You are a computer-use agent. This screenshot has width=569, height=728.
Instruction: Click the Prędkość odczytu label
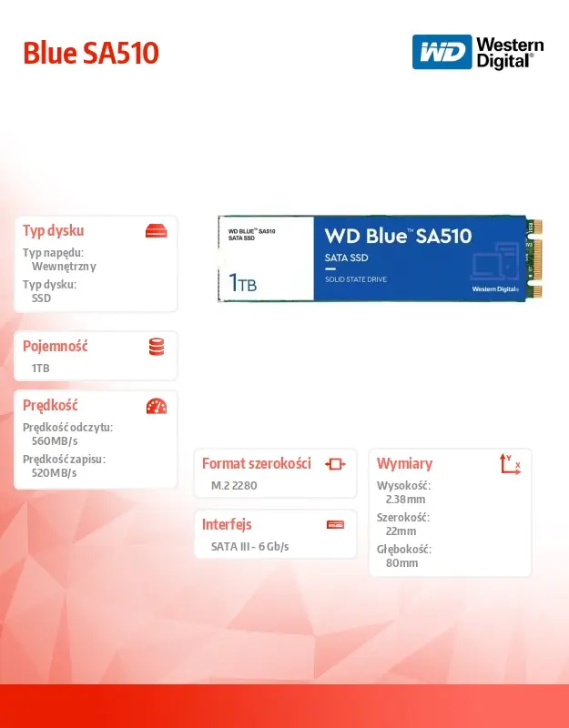pos(67,427)
